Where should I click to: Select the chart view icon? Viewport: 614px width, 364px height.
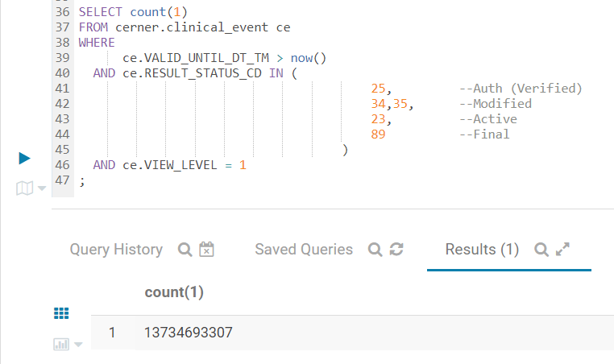pyautogui.click(x=61, y=344)
